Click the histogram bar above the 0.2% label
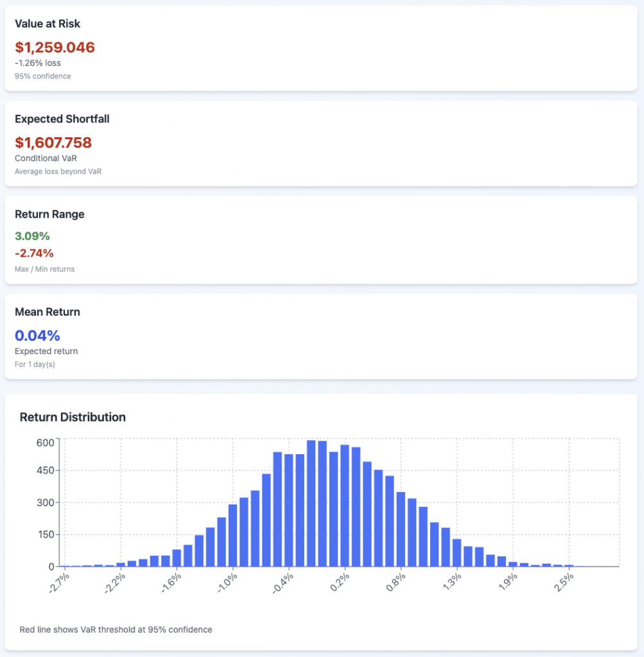Screen dimensions: 644x657 coord(345,507)
